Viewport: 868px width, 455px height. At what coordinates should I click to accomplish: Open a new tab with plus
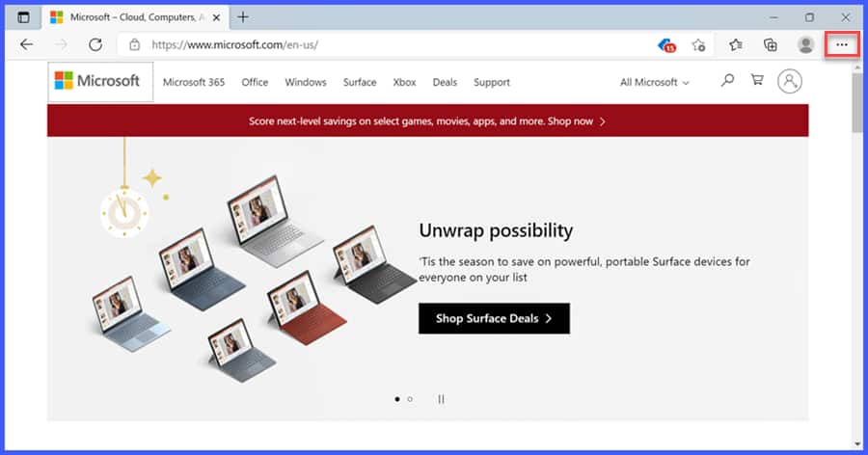242,17
